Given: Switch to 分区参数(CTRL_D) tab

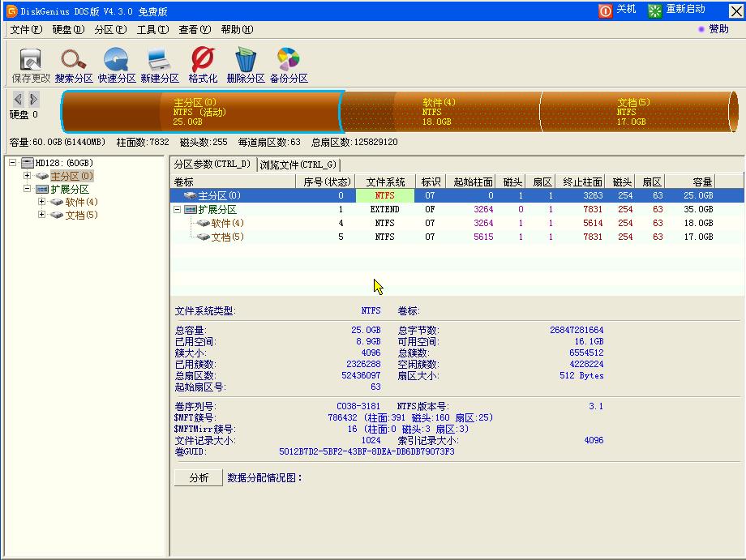Looking at the screenshot, I should coord(212,165).
